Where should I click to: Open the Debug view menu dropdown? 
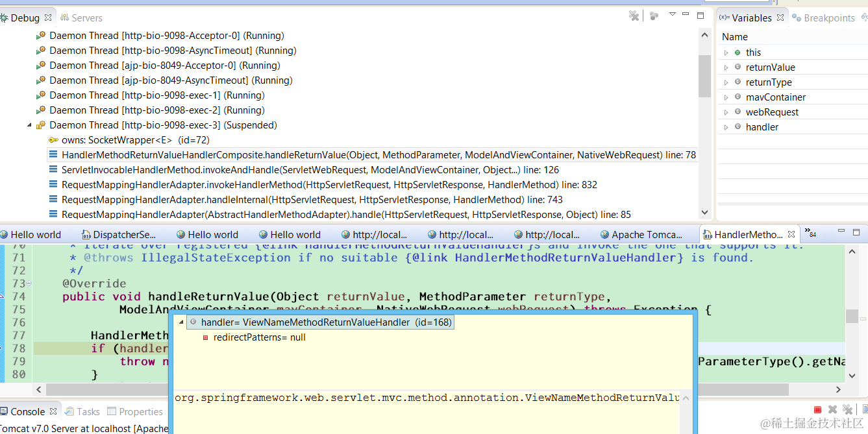tap(673, 14)
